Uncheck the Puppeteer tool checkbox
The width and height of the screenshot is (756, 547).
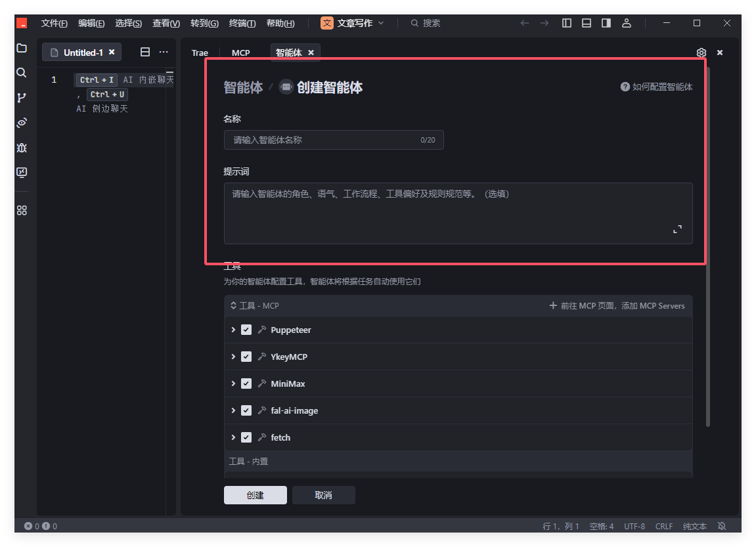(246, 330)
